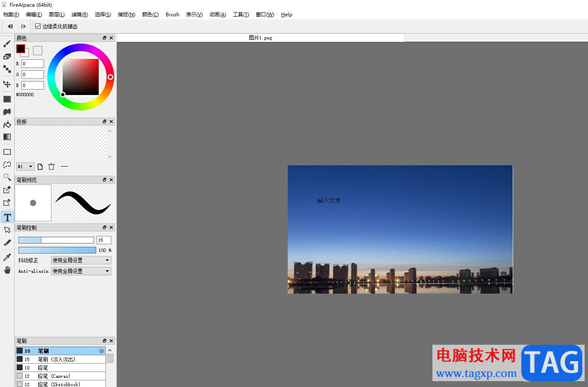Toggle transparent color swatch
This screenshot has height=387, width=588.
(38, 51)
